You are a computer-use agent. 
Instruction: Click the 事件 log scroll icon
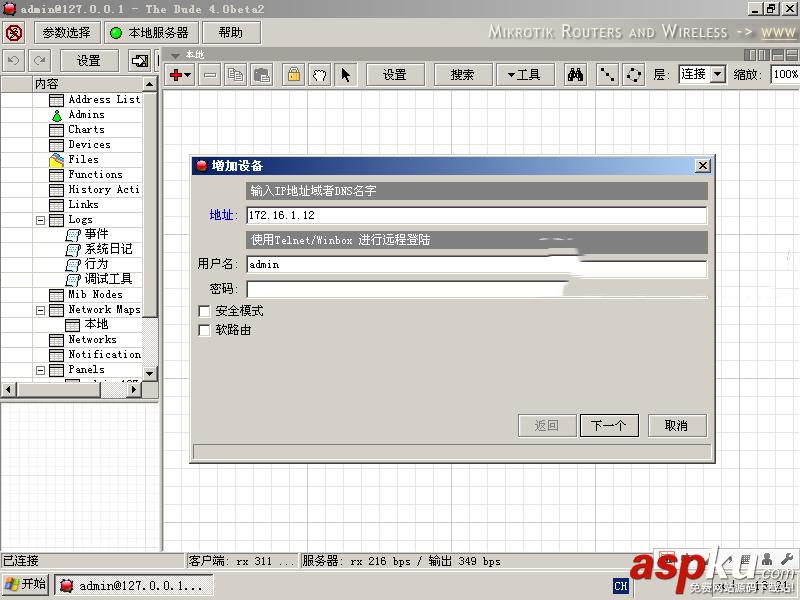[x=73, y=235]
